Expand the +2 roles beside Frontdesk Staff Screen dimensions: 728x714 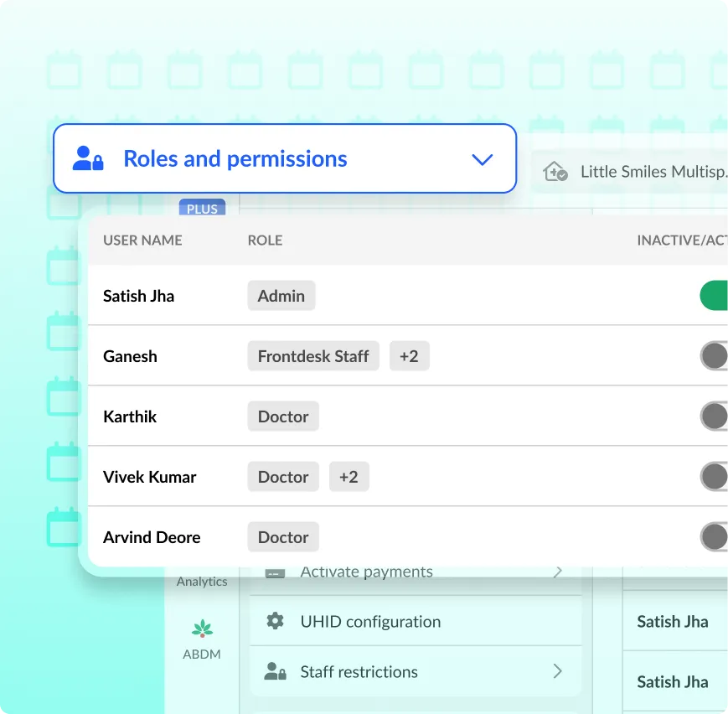(x=409, y=356)
